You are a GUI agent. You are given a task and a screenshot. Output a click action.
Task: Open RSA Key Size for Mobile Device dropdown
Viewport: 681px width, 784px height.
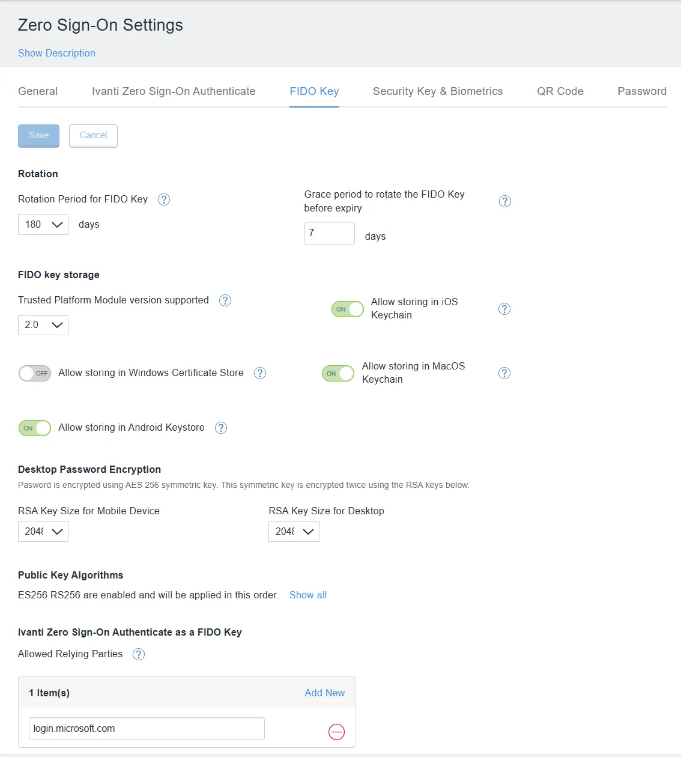click(43, 532)
